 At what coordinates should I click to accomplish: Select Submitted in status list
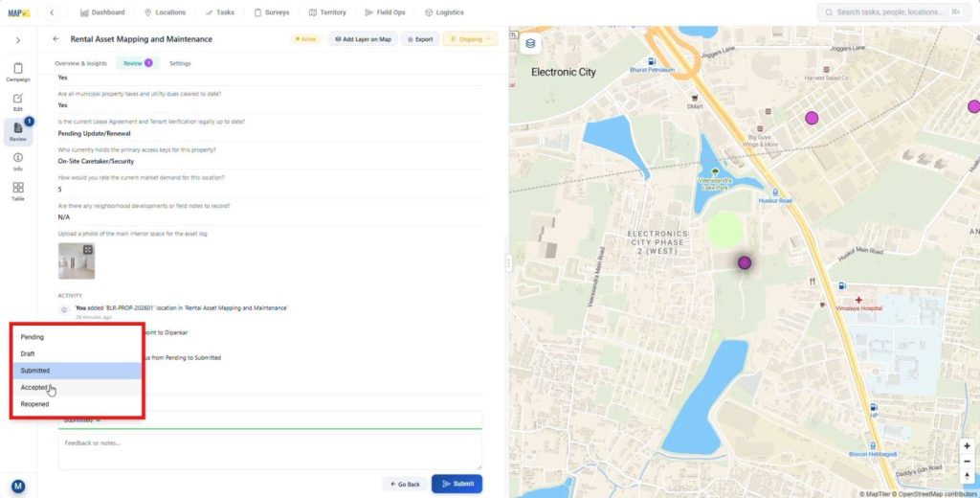(78, 371)
